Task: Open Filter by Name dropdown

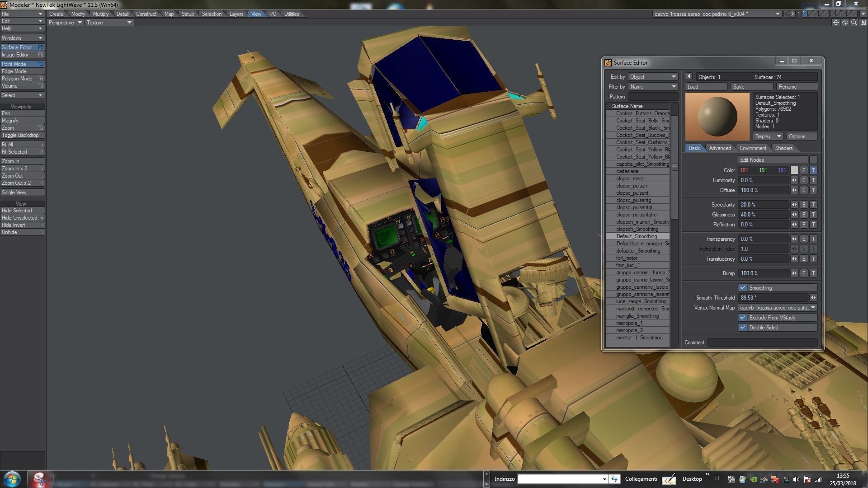Action: tap(653, 87)
